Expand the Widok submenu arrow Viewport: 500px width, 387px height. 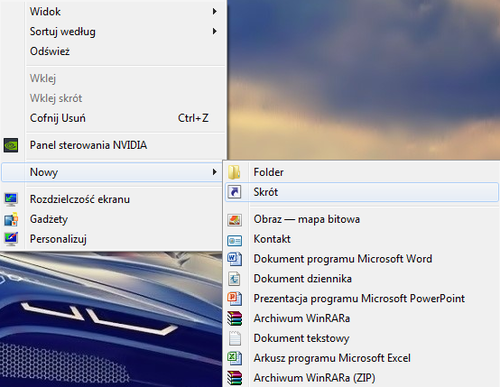coord(215,12)
